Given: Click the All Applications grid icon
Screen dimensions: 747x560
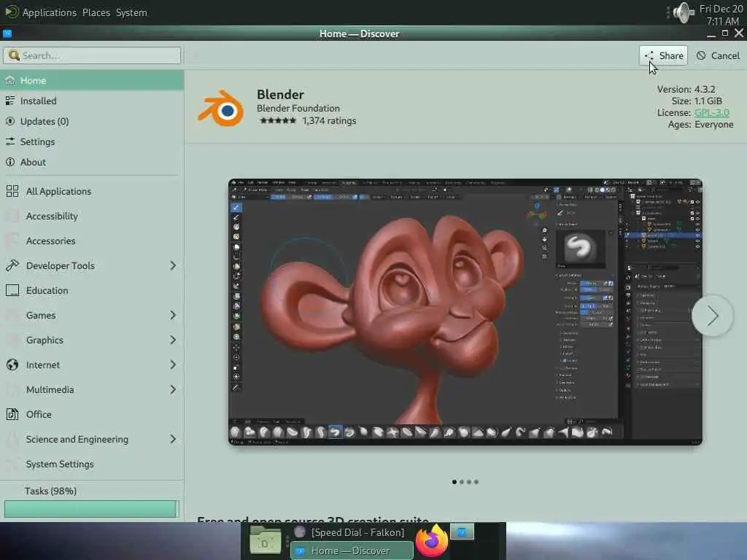Looking at the screenshot, I should (x=12, y=191).
